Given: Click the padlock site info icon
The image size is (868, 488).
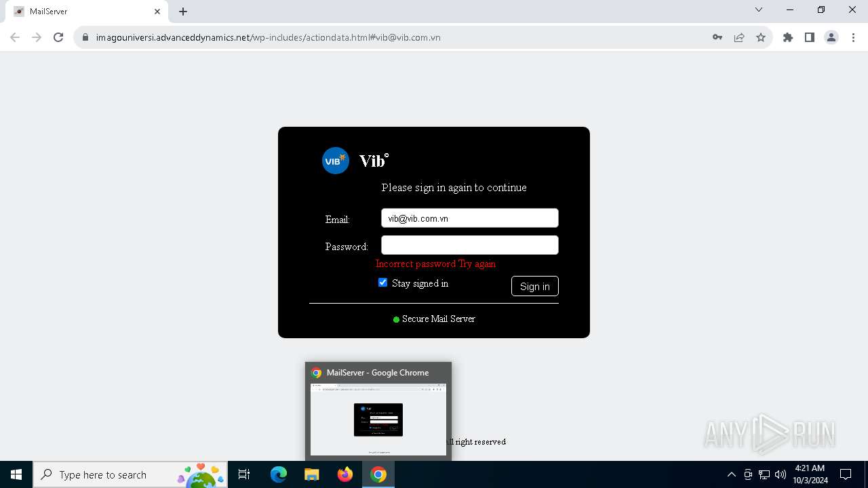Looking at the screenshot, I should pyautogui.click(x=85, y=37).
